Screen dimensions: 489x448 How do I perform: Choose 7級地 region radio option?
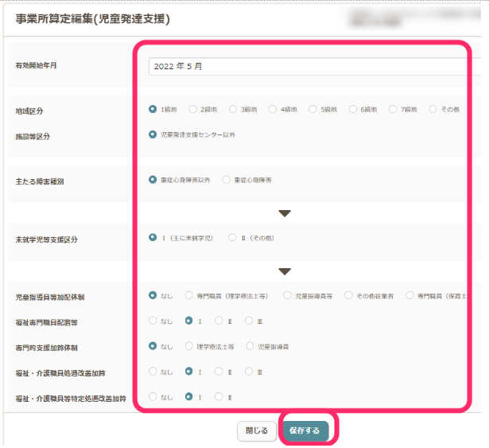point(393,109)
